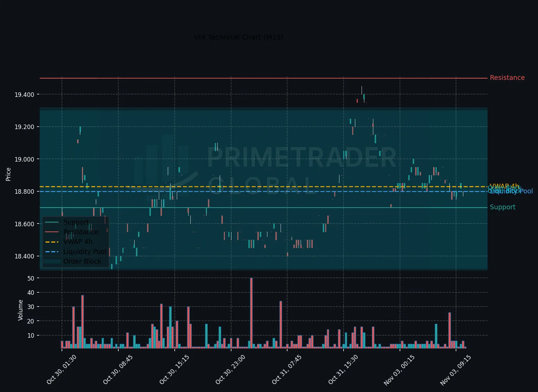Select the Oct 30, 15:15 time label
This screenshot has height=392, width=538.
[x=174, y=370]
